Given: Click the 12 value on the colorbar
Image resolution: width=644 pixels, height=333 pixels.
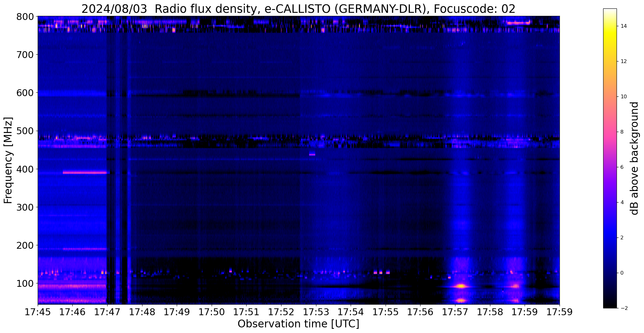Looking at the screenshot, I should point(624,61).
